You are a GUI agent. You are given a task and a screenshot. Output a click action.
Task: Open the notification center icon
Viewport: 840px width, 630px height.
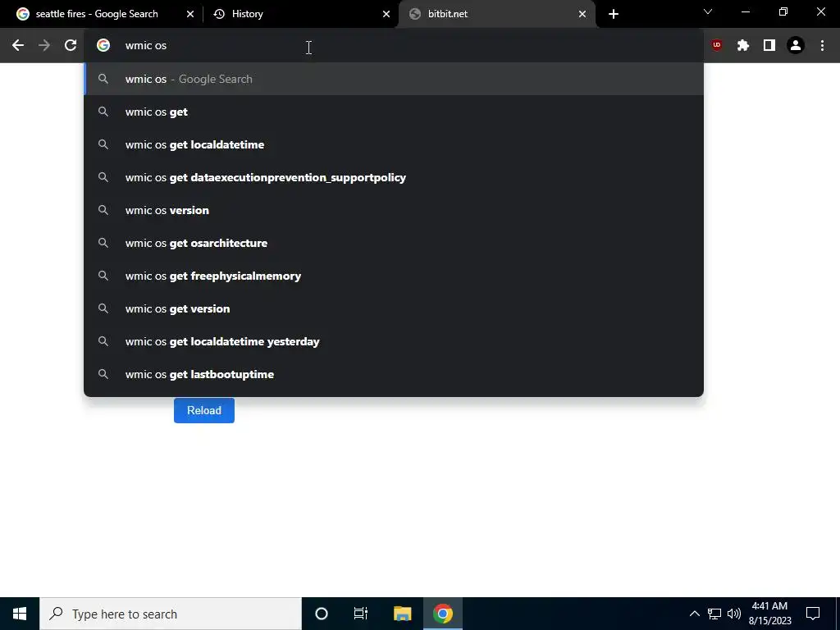click(x=813, y=614)
